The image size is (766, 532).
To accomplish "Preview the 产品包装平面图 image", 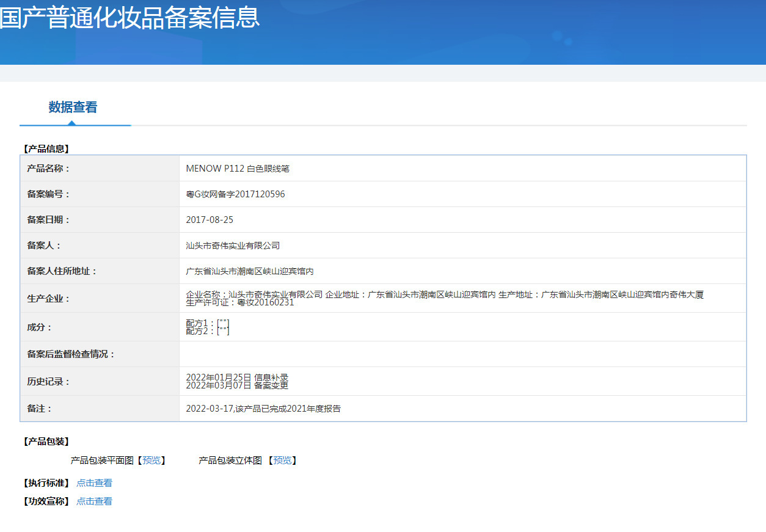I will click(x=152, y=461).
